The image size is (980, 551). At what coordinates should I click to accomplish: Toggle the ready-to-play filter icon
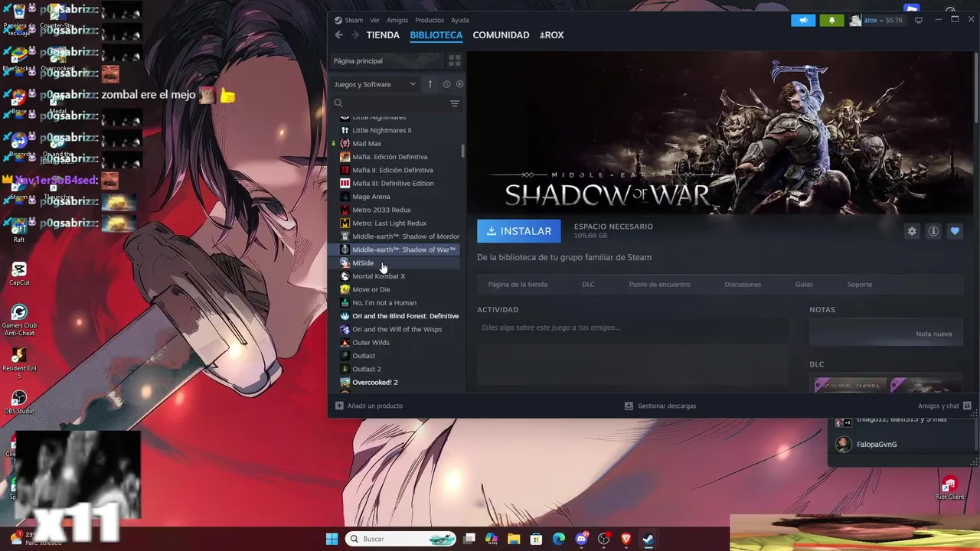pyautogui.click(x=459, y=84)
